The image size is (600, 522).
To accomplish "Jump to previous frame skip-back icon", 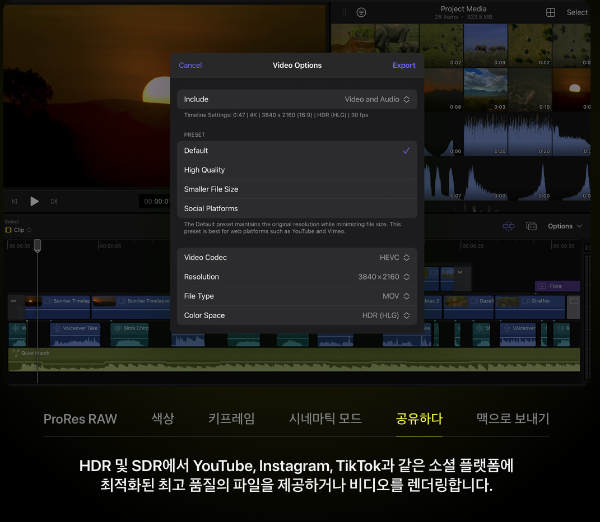I will pyautogui.click(x=15, y=201).
